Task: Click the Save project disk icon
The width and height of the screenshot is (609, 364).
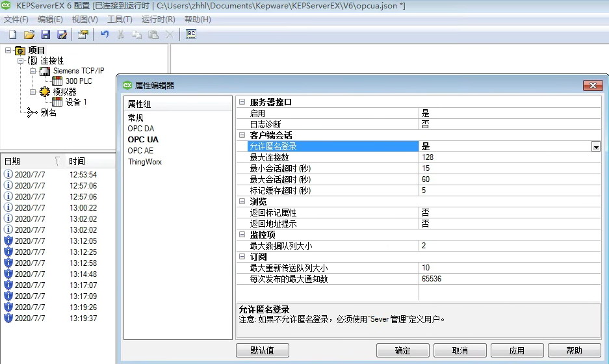Action: [x=45, y=34]
